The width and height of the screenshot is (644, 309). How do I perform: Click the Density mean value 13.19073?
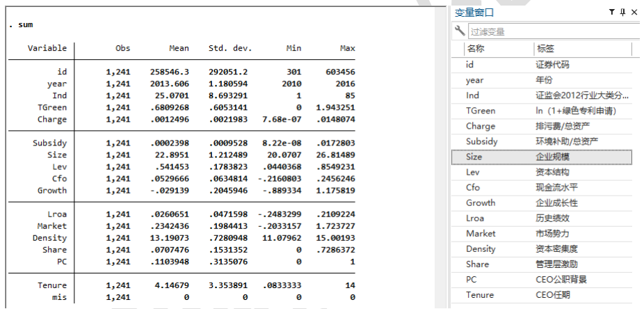(x=170, y=238)
